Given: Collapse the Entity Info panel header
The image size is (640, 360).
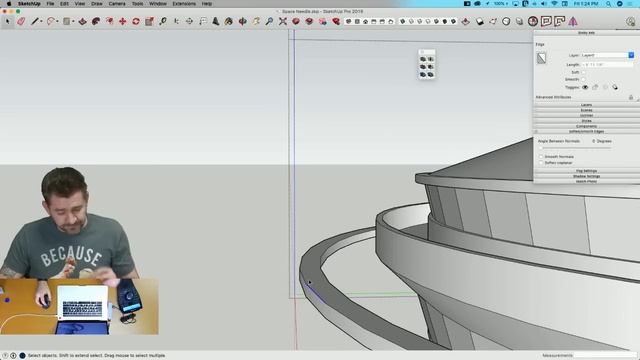Looking at the screenshot, I should (587, 33).
